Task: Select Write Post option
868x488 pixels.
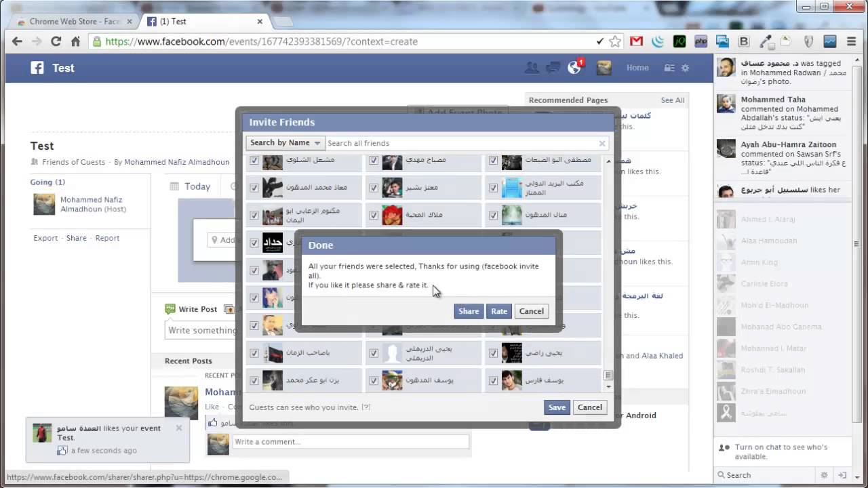Action: [192, 309]
